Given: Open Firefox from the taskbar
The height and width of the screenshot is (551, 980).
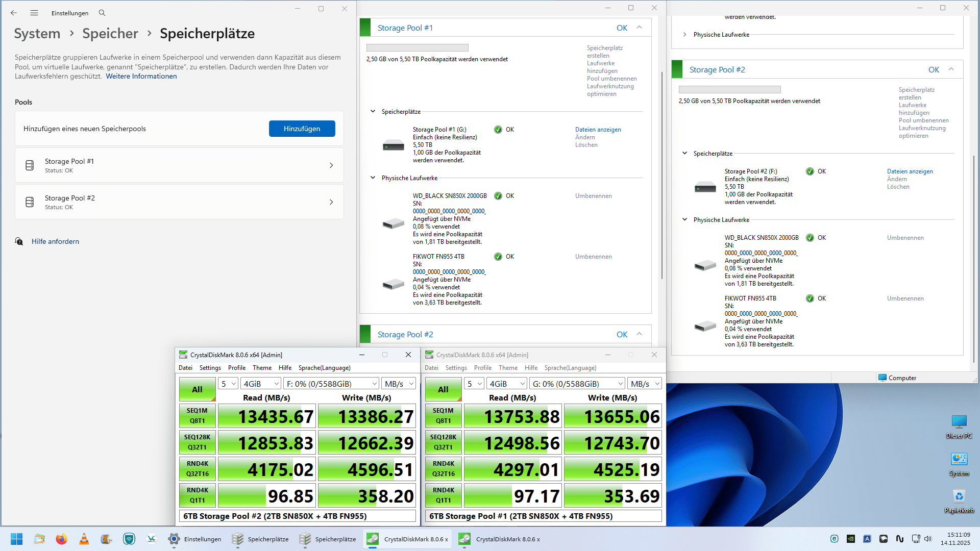Looking at the screenshot, I should (61, 539).
